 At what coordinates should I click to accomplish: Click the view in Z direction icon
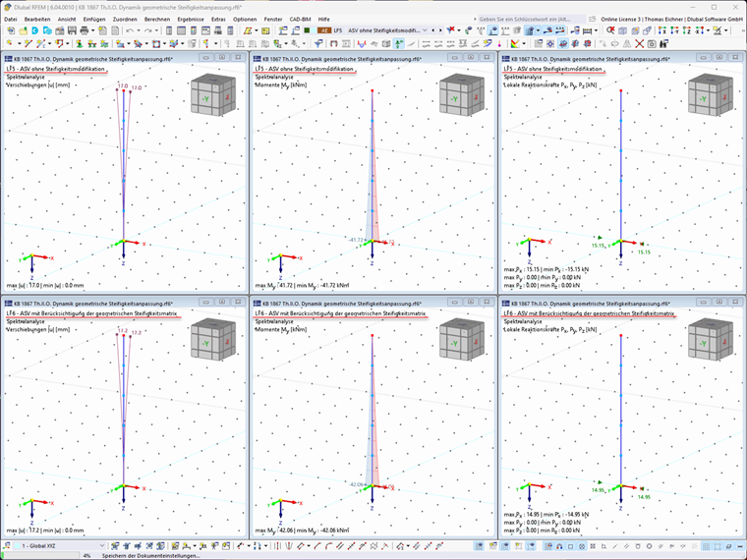point(686,30)
